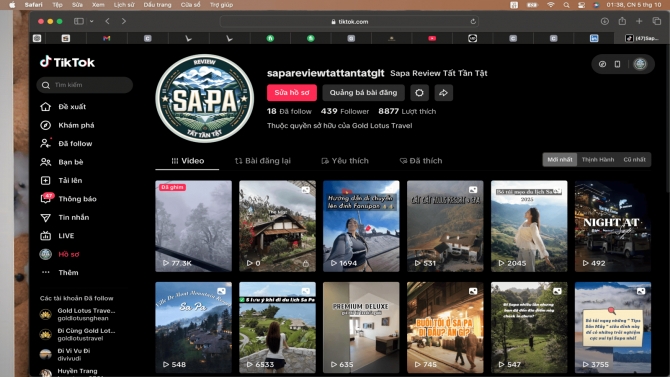Image resolution: width=670 pixels, height=377 pixels.
Task: Switch to the Video tab
Action: click(x=188, y=161)
